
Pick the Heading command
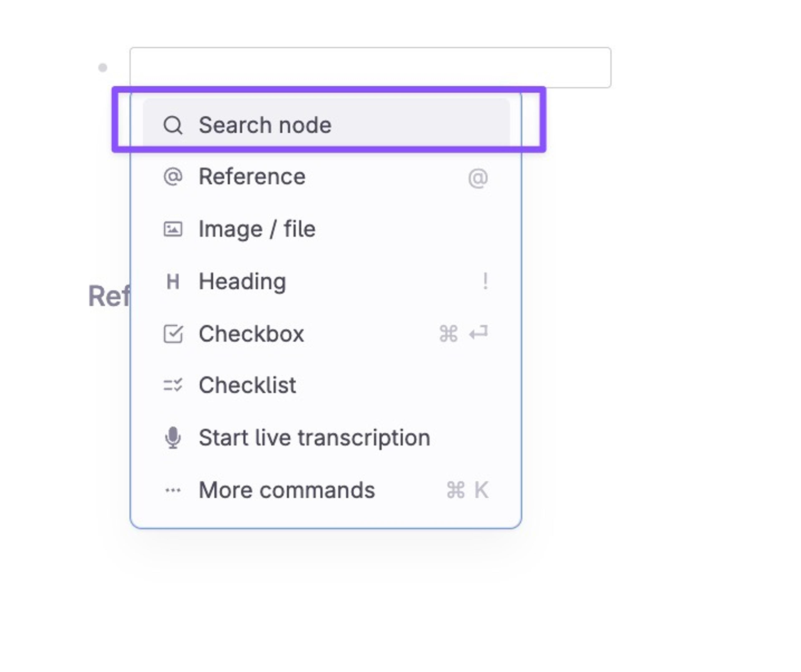(x=326, y=282)
